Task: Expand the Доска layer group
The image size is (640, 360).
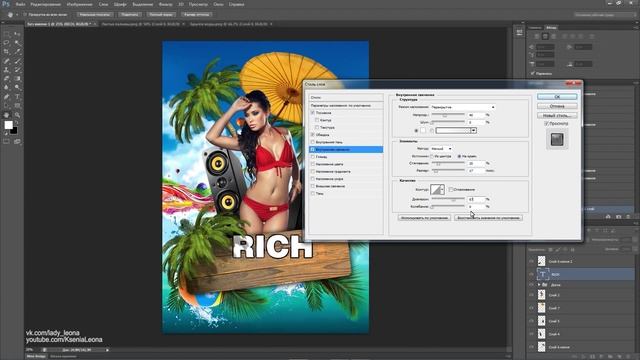Action: [x=539, y=284]
